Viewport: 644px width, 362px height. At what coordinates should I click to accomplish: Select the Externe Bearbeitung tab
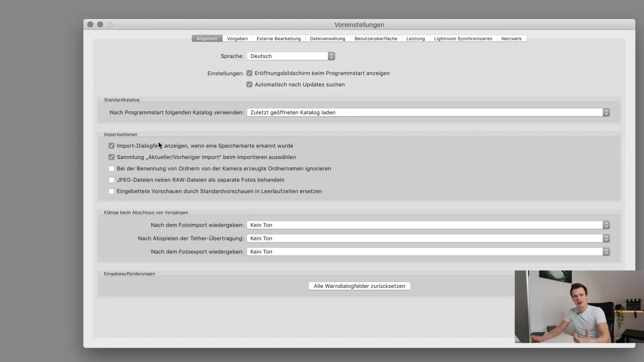point(279,39)
